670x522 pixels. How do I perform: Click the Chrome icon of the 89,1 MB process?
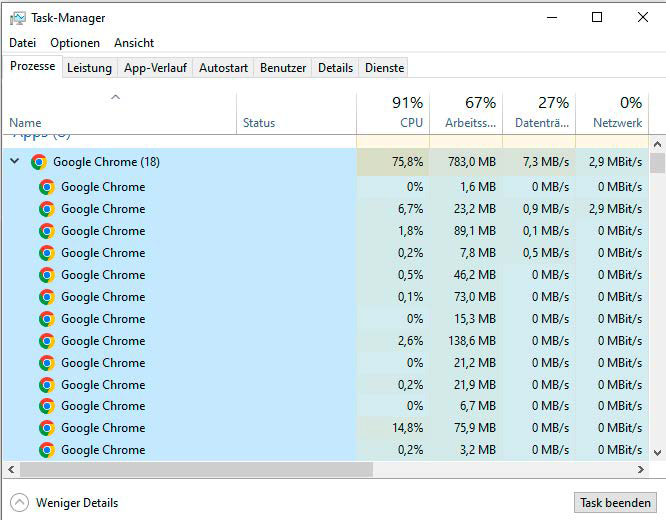(x=47, y=231)
